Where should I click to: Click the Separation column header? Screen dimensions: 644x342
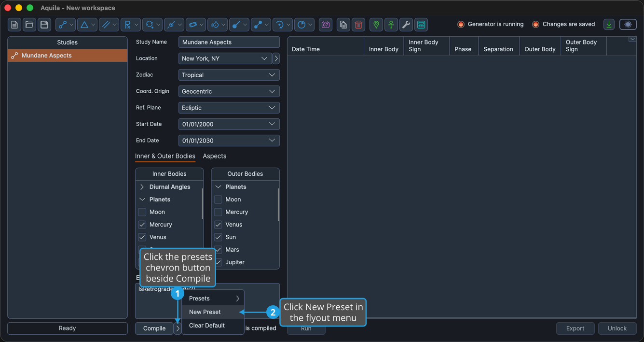(x=499, y=46)
